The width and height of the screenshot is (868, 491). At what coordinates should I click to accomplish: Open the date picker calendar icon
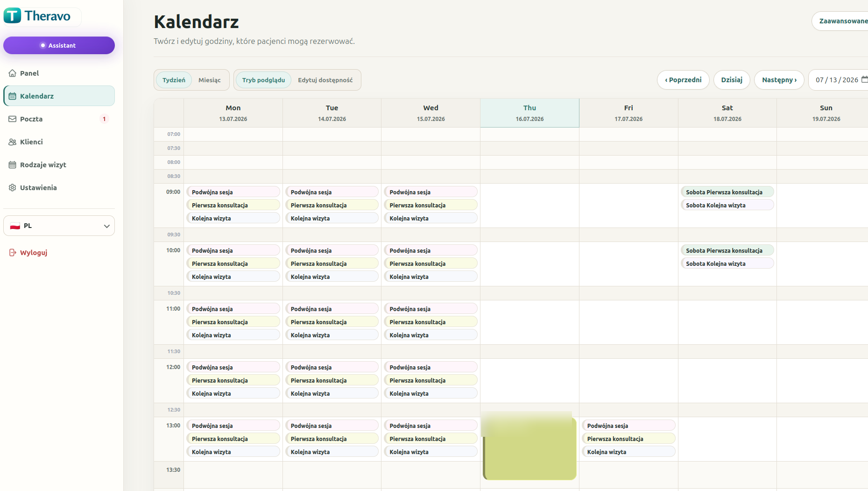point(864,80)
